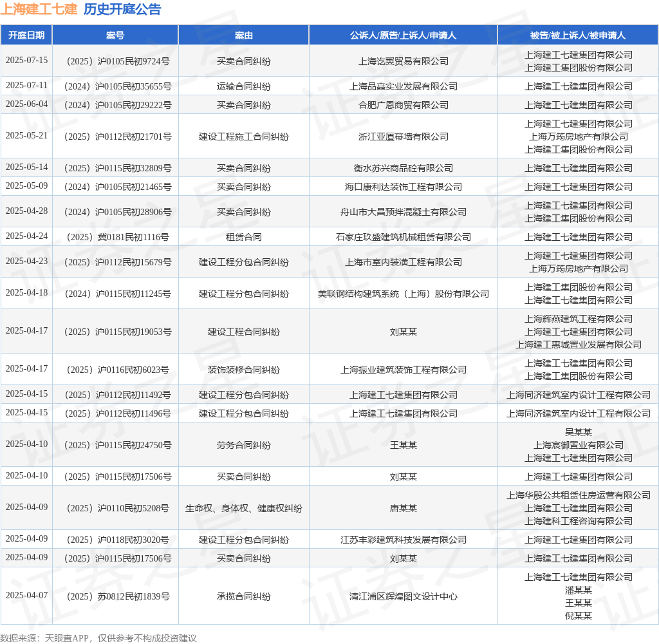Click case number (2025)沪0116民初6023号

[118, 370]
